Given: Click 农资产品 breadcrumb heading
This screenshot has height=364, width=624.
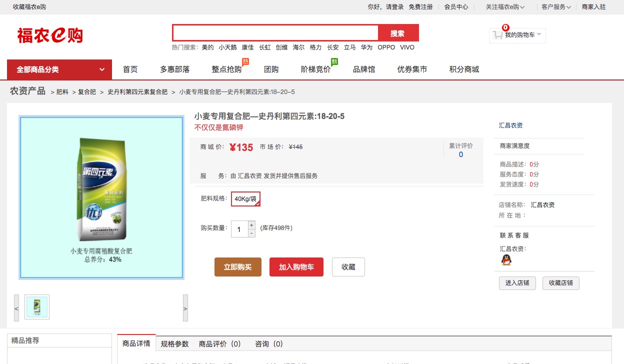Looking at the screenshot, I should pyautogui.click(x=28, y=91).
